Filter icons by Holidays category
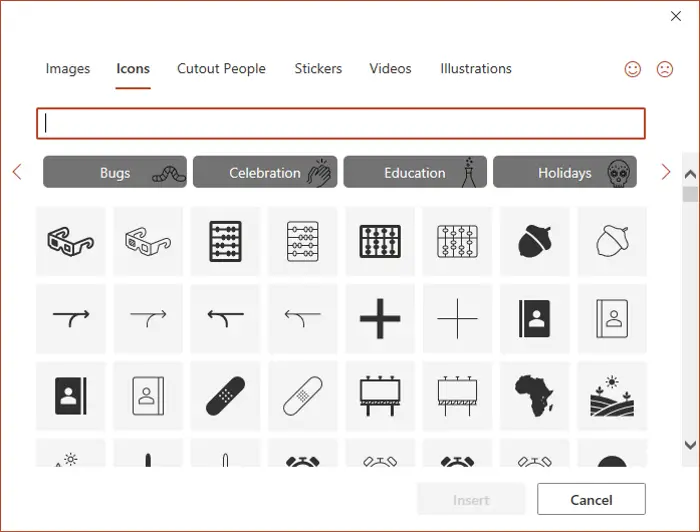 click(x=565, y=172)
